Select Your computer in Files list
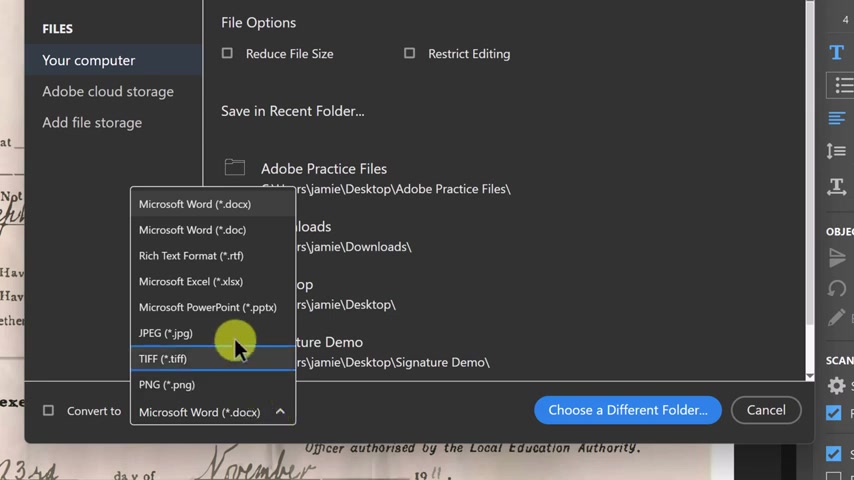The height and width of the screenshot is (480, 854). (x=113, y=60)
